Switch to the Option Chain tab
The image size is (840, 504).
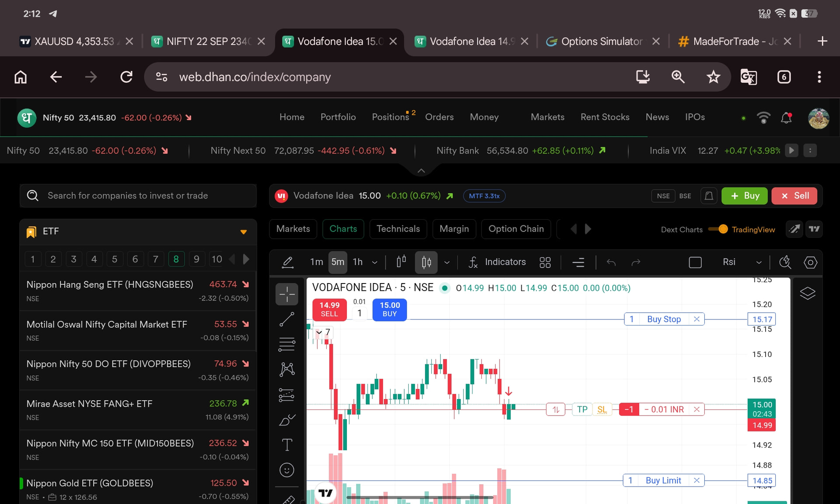516,229
